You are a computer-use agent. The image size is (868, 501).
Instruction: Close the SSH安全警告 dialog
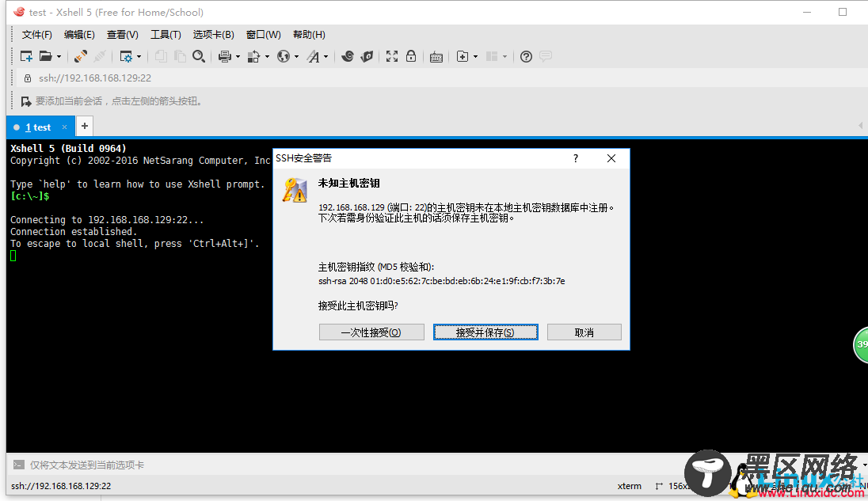pyautogui.click(x=611, y=159)
